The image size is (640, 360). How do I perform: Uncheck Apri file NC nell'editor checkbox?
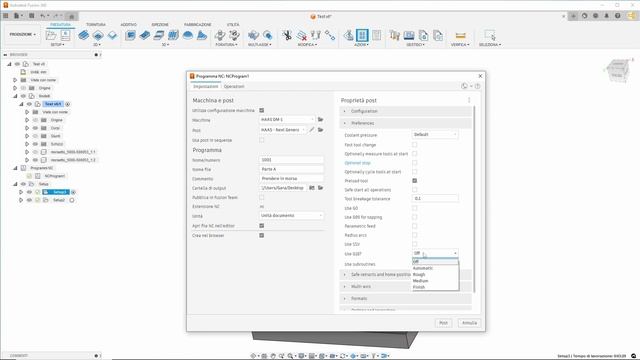262,225
